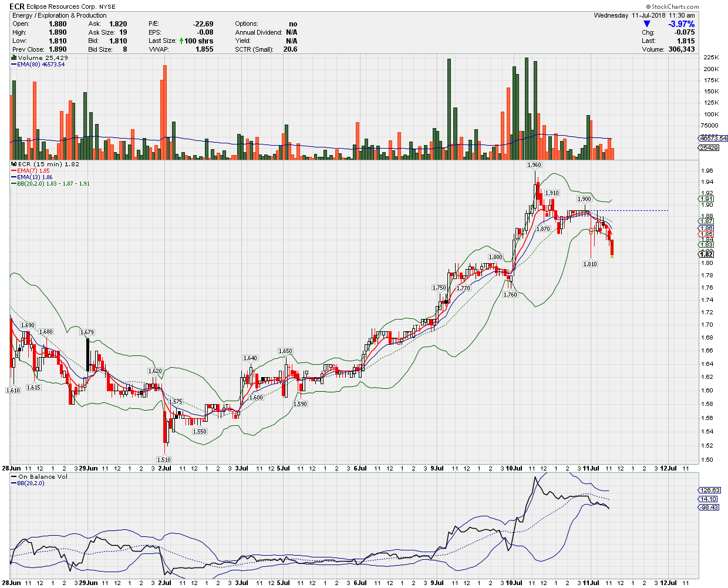Image resolution: width=728 pixels, height=588 pixels.
Task: Click the Bid Size value 8
Action: click(125, 49)
